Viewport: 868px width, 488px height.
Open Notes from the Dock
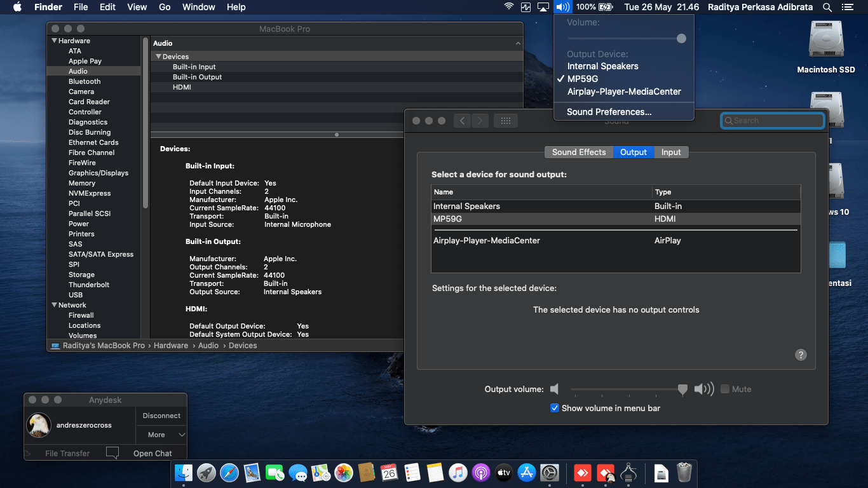coord(435,473)
